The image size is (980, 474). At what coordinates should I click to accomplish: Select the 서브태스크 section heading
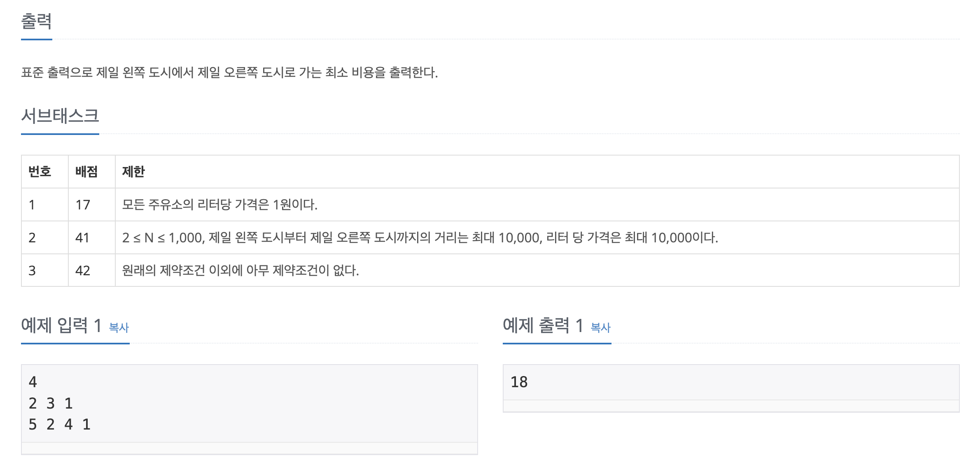[x=60, y=116]
